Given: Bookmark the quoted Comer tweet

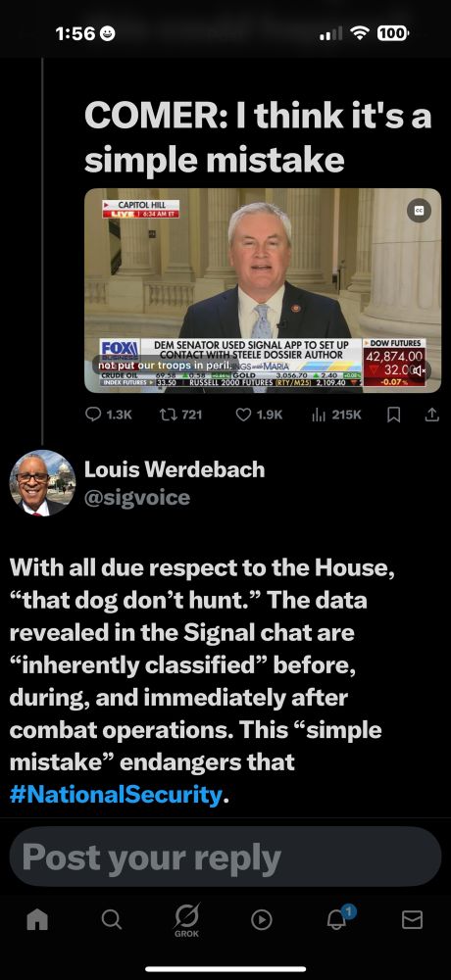Looking at the screenshot, I should (393, 415).
